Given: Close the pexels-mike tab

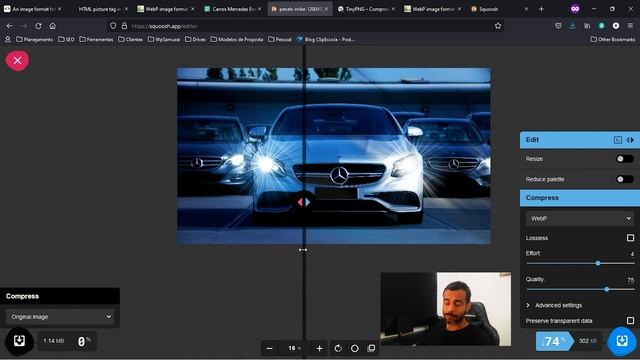Looking at the screenshot, I should 326,9.
